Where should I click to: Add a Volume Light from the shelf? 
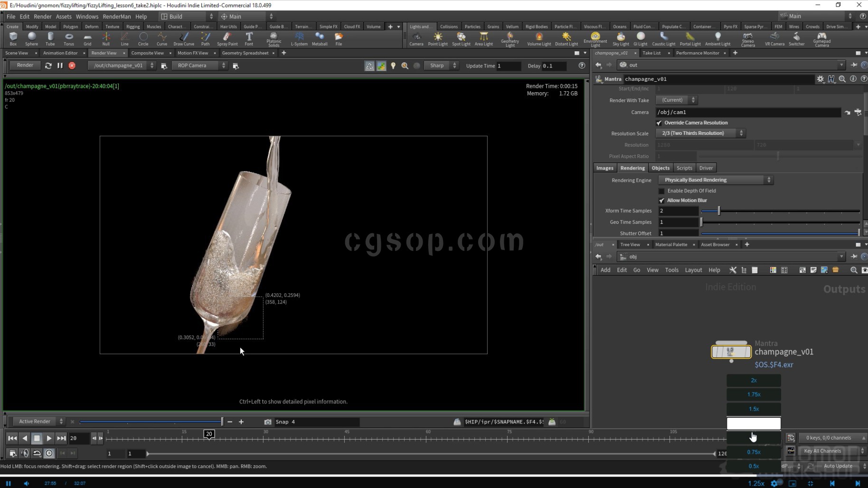[x=539, y=39]
